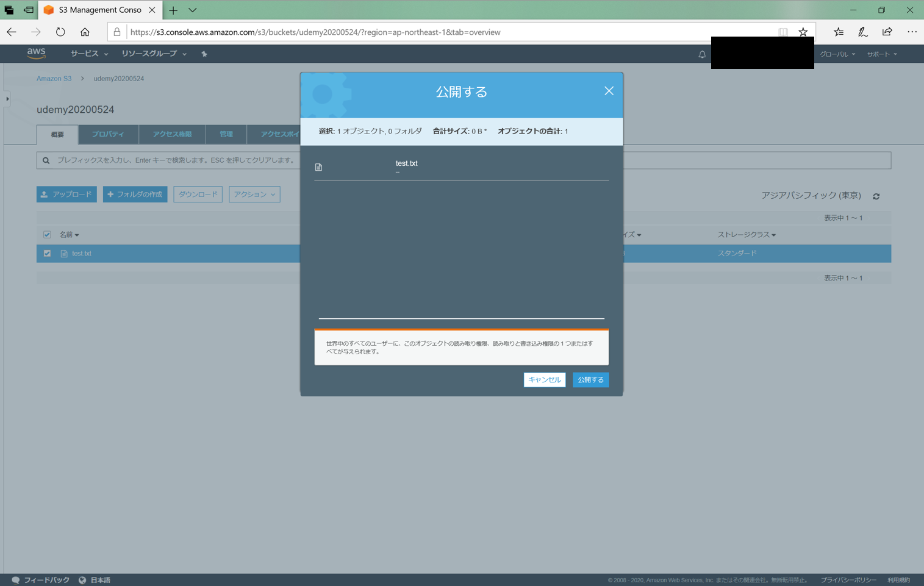
Task: Reload the page
Action: (60, 32)
